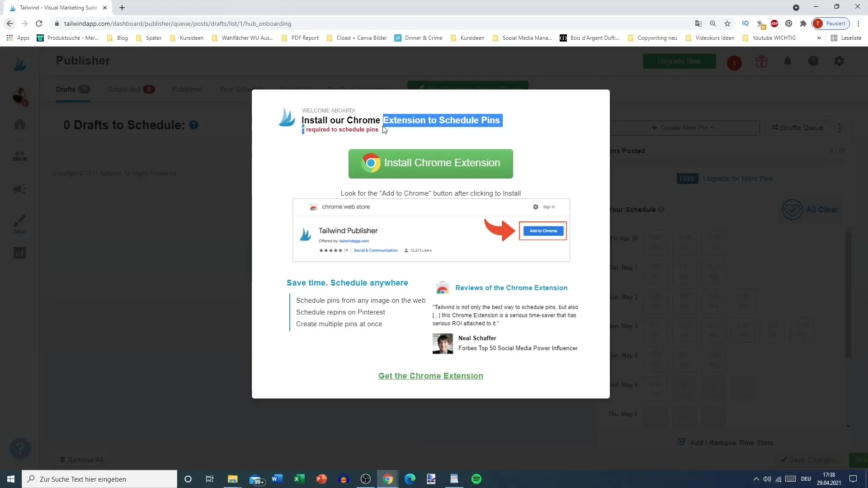Open Reviews of the Chrome Extension link

[511, 288]
